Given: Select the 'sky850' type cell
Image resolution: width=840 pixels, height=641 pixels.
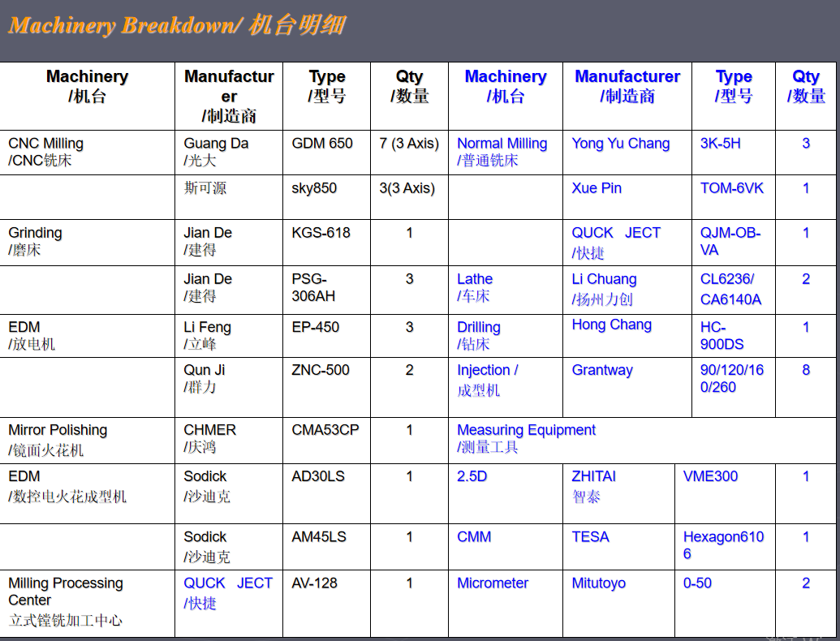Looking at the screenshot, I should pos(327,197).
